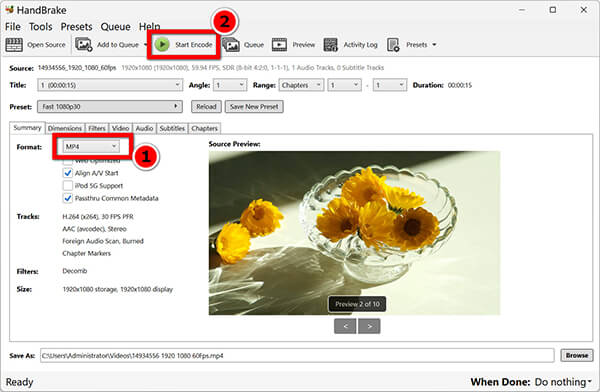The height and width of the screenshot is (392, 600).
Task: Click the Open Source film icon
Action: point(14,45)
